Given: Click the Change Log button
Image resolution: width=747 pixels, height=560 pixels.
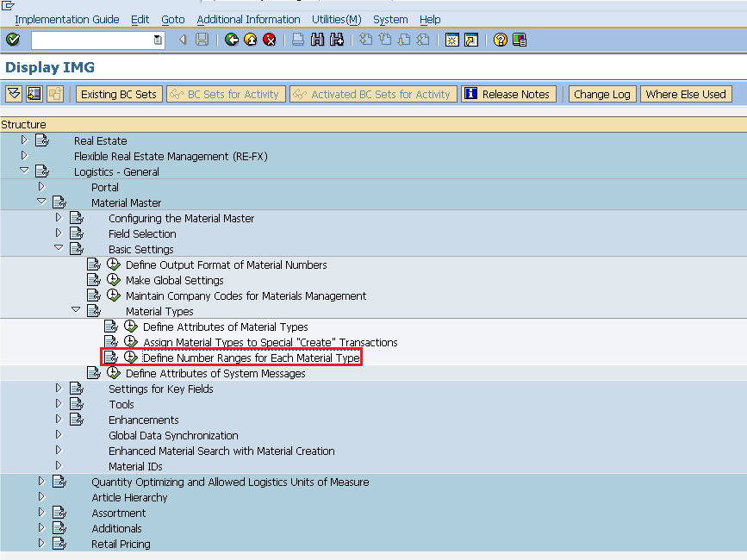Looking at the screenshot, I should coord(602,94).
